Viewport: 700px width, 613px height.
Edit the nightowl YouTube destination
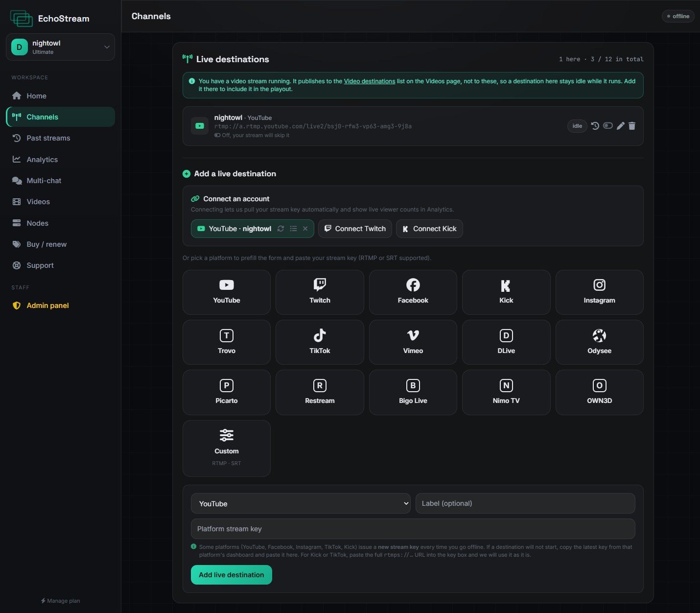pyautogui.click(x=620, y=126)
